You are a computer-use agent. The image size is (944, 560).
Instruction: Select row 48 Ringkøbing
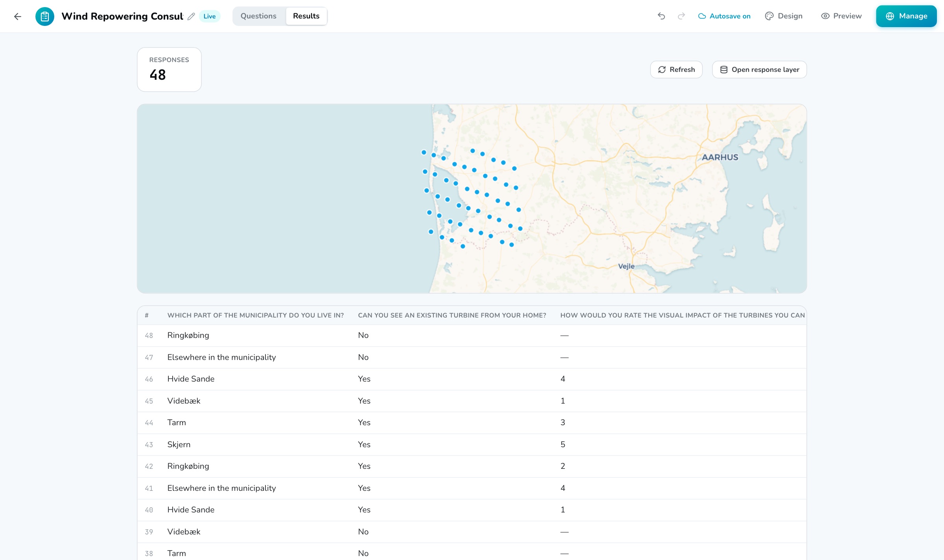click(472, 335)
